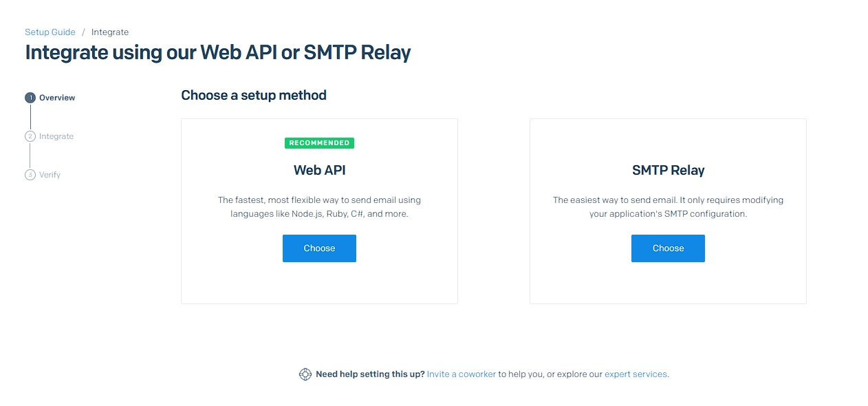Click the main page title heading
Screen dimensions: 868x406
click(x=217, y=52)
